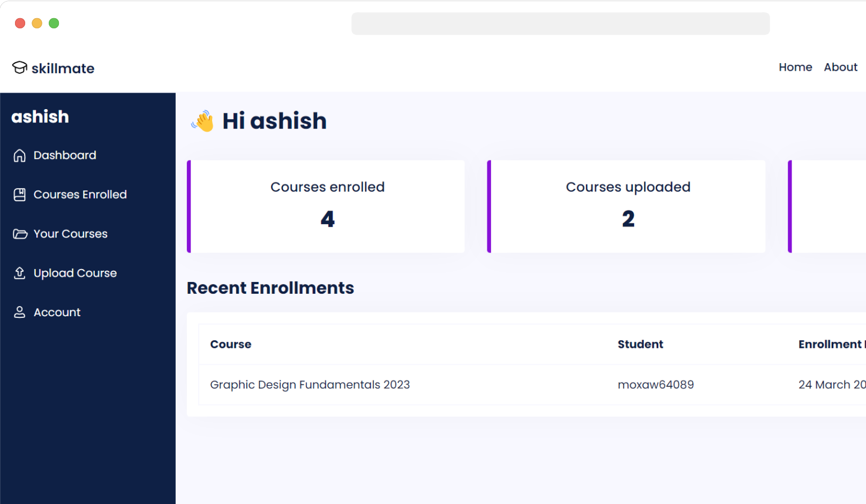Click the ashish username in the sidebar
Viewport: 866px width, 504px height.
tap(40, 117)
